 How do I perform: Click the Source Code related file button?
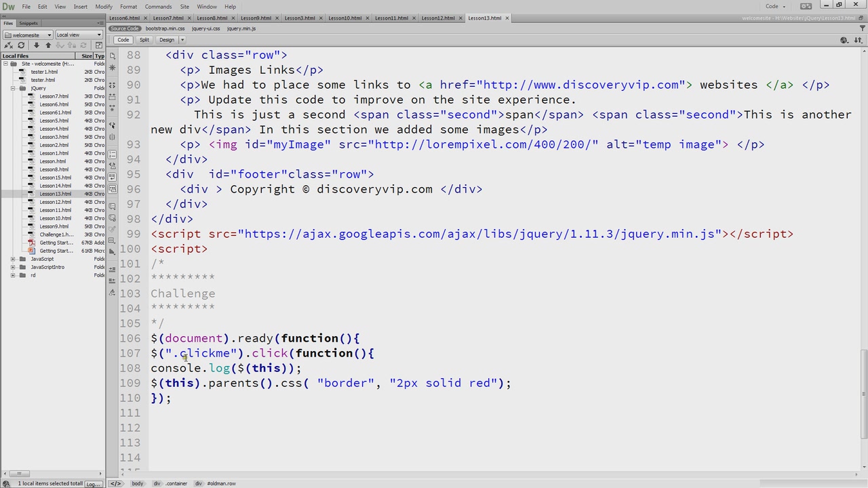(x=124, y=28)
